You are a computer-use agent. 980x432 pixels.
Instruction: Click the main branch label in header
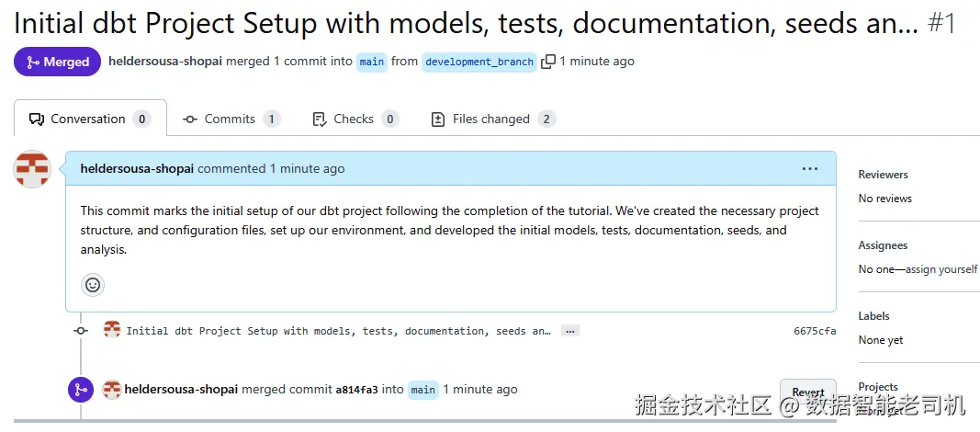click(372, 62)
